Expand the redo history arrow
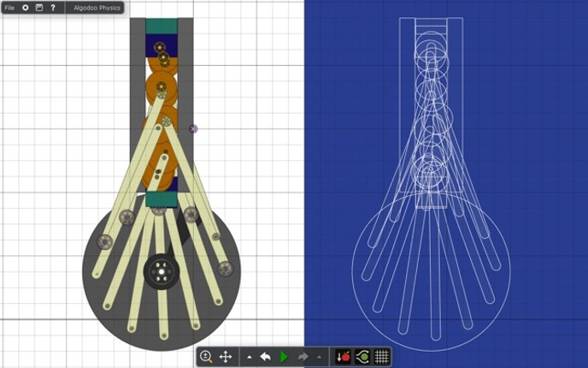Viewport: 588px width, 368px height. (319, 357)
